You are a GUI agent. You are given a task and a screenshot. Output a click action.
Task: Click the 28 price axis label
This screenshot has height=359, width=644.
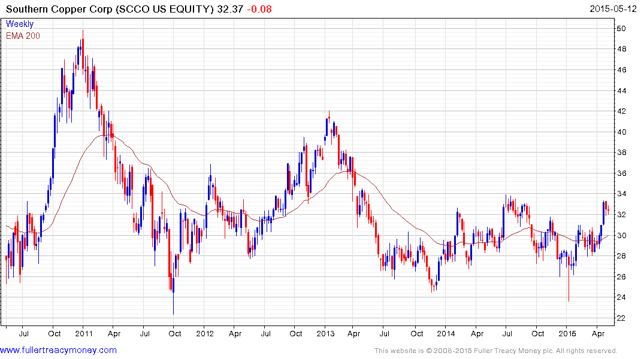click(x=621, y=256)
